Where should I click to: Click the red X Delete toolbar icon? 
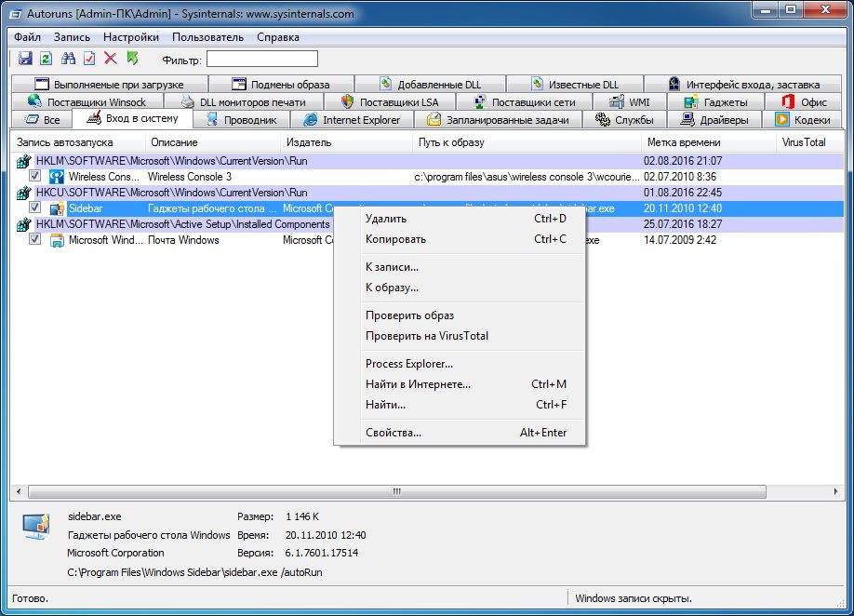[111, 59]
